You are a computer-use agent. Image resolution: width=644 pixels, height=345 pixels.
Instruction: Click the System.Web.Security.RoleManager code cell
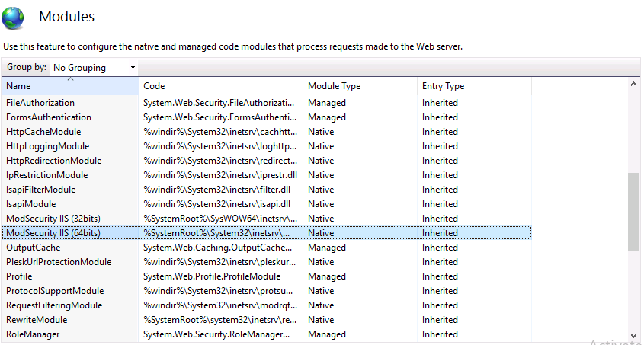point(216,334)
